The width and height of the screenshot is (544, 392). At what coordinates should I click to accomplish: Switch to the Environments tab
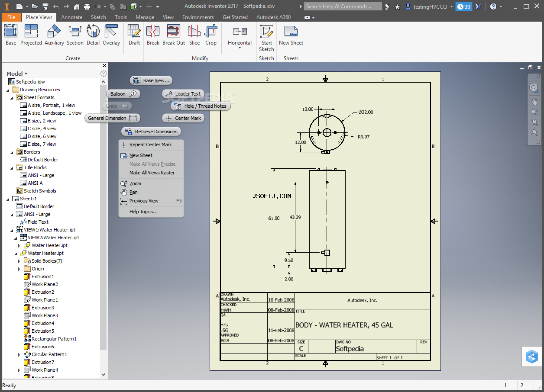tap(198, 17)
